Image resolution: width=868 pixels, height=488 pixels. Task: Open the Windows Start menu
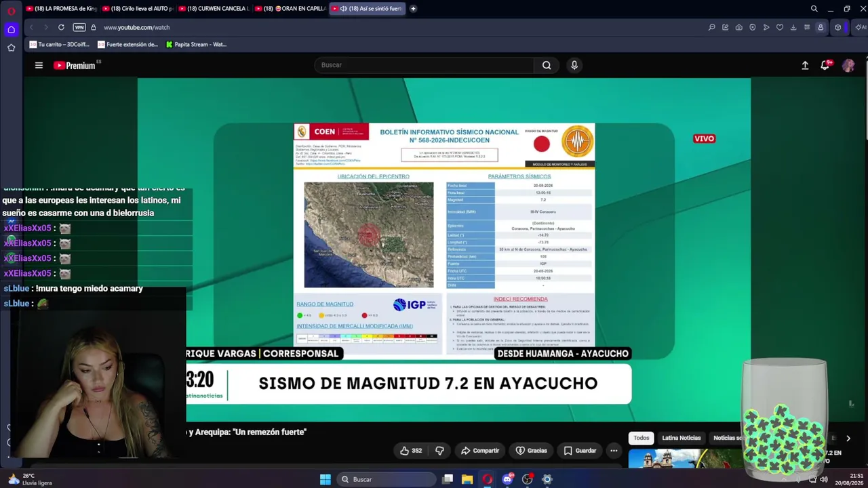pos(325,479)
